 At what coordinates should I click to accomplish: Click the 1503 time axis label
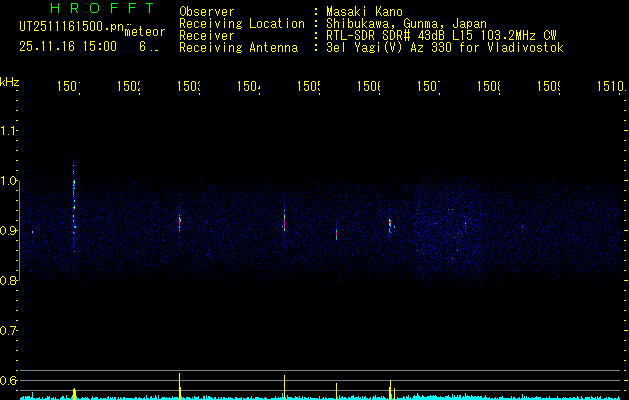[x=189, y=86]
